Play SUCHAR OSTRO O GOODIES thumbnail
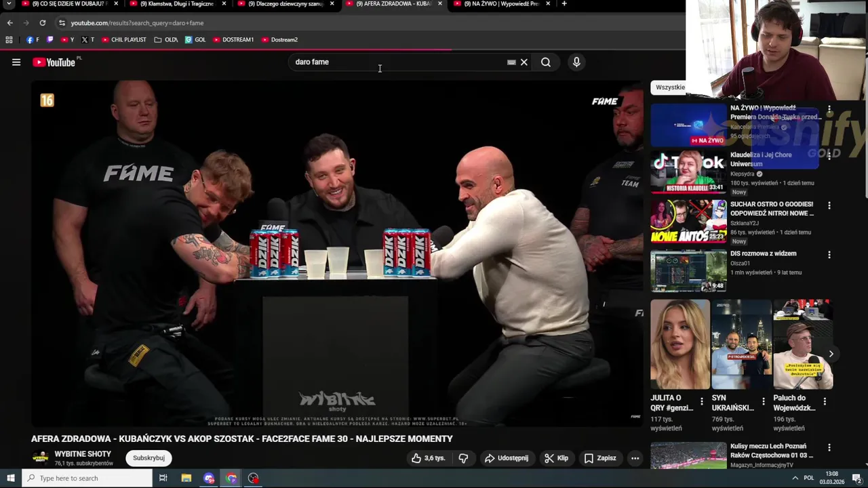Screen dimensions: 868x488 [688, 222]
